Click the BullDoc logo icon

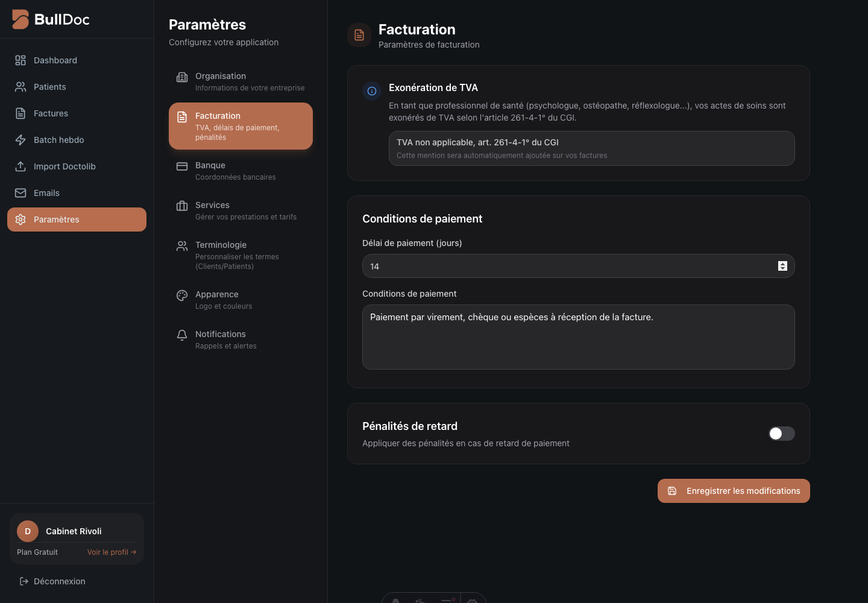pos(20,19)
